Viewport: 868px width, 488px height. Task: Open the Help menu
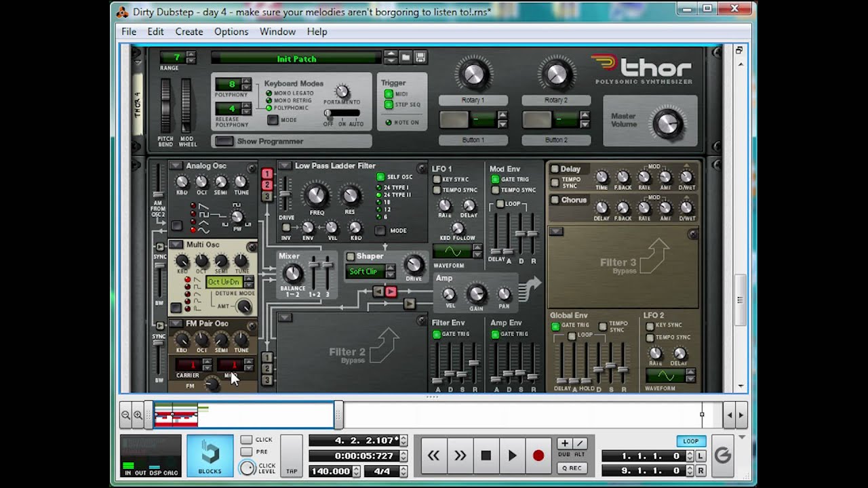point(317,32)
